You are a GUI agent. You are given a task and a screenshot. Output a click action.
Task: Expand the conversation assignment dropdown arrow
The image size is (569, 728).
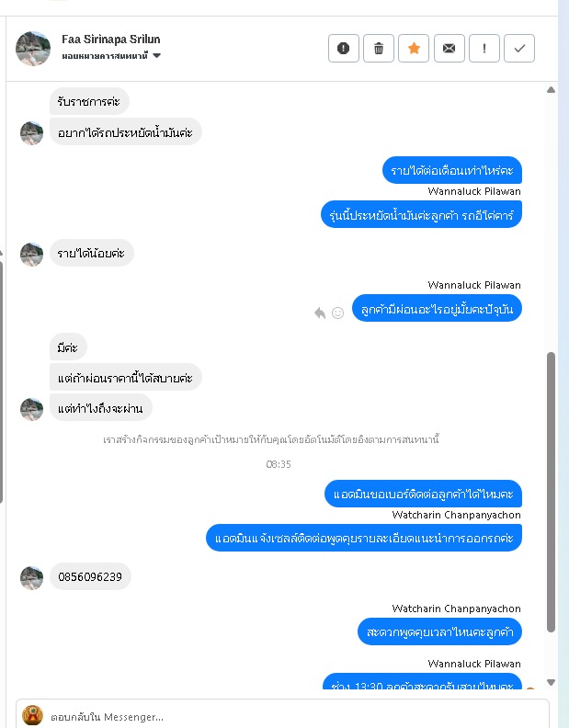tap(157, 56)
